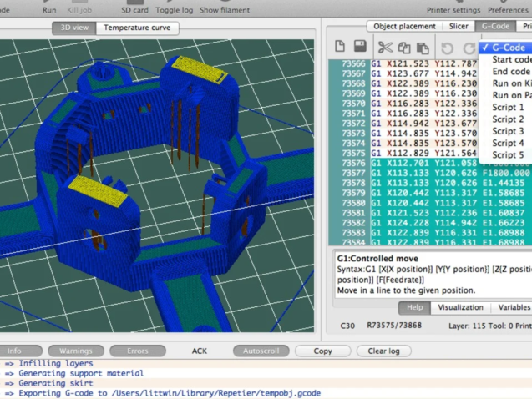Select Start code from the dropdown list
This screenshot has width=532, height=399.
[x=510, y=60]
